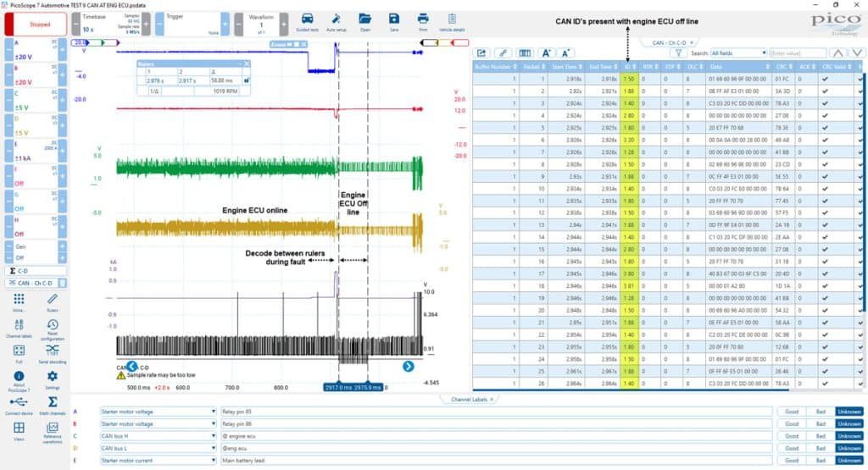Mark channel A Starter motor voltage as Bad

click(x=821, y=412)
